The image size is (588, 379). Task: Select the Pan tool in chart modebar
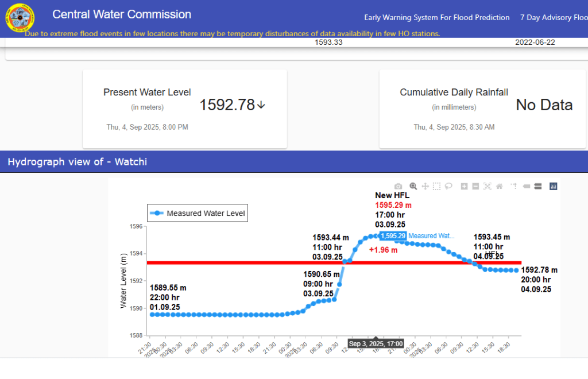425,186
